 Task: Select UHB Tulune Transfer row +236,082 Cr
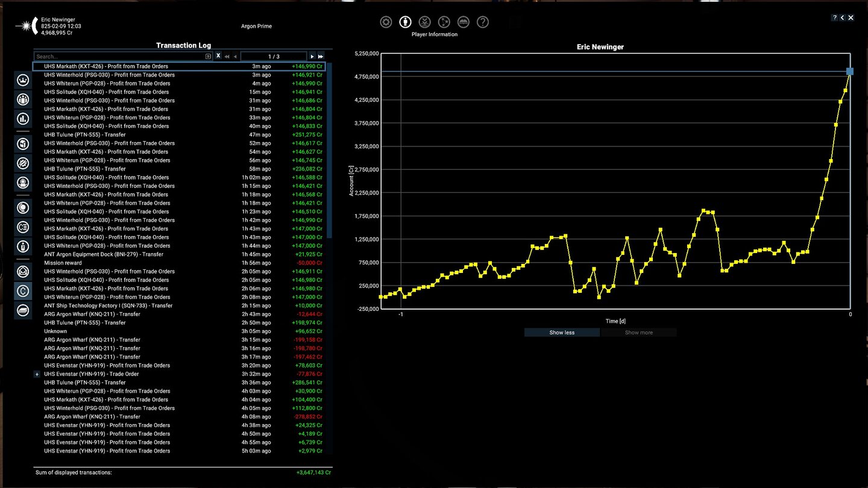point(179,169)
